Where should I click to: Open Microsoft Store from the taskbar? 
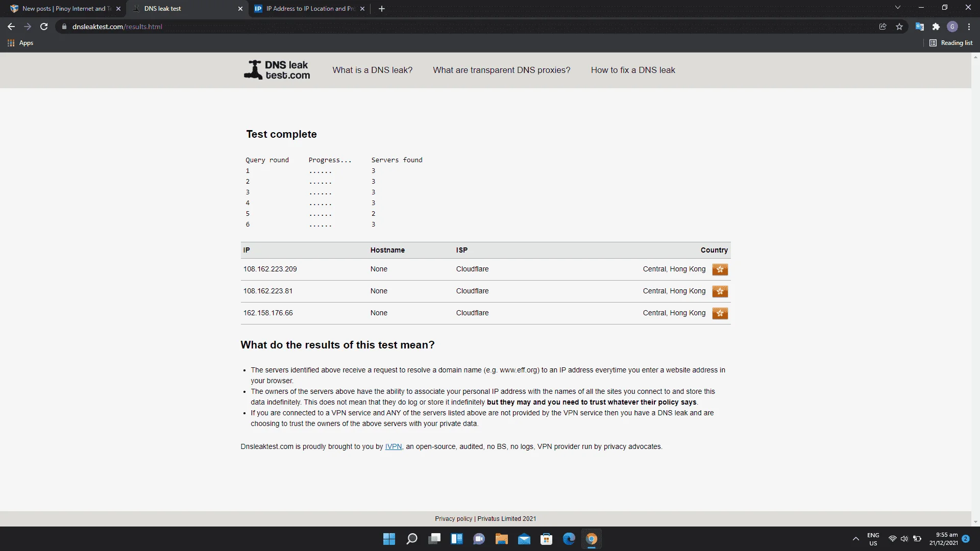coord(546,539)
